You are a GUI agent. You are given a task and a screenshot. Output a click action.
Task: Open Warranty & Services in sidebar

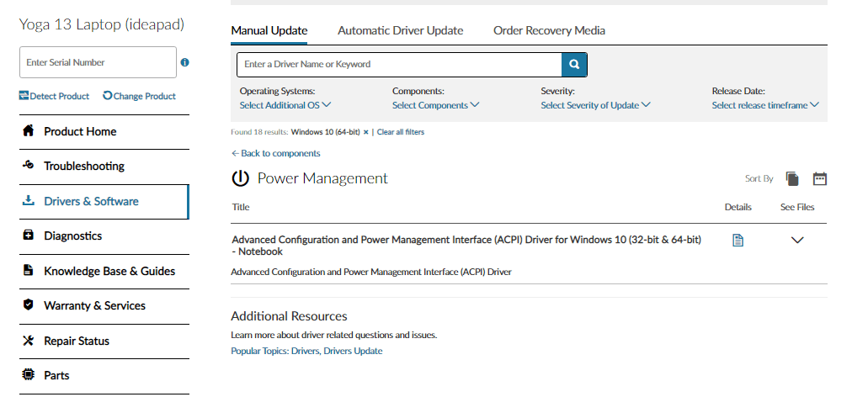coord(104,306)
